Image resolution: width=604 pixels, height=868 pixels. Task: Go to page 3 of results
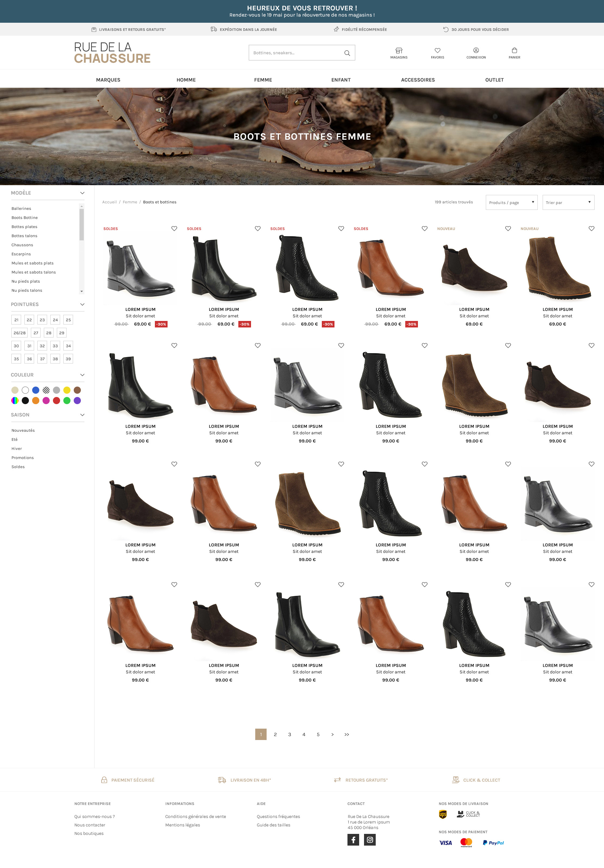pyautogui.click(x=290, y=734)
